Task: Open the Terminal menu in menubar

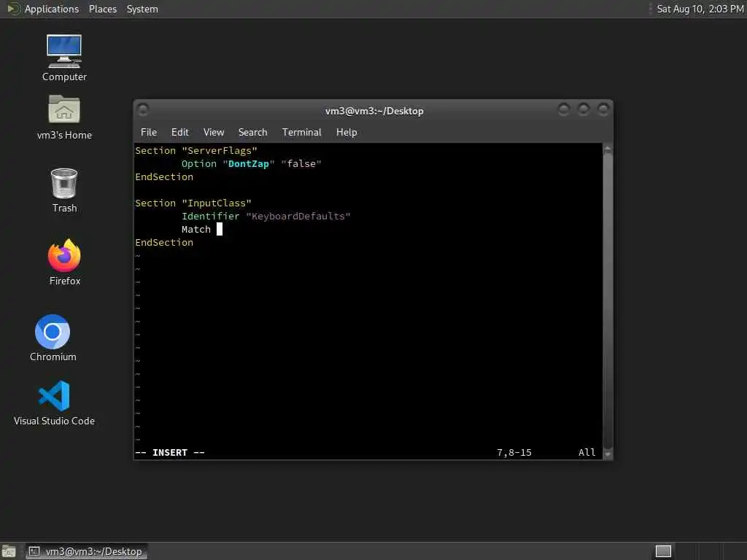Action: point(301,133)
